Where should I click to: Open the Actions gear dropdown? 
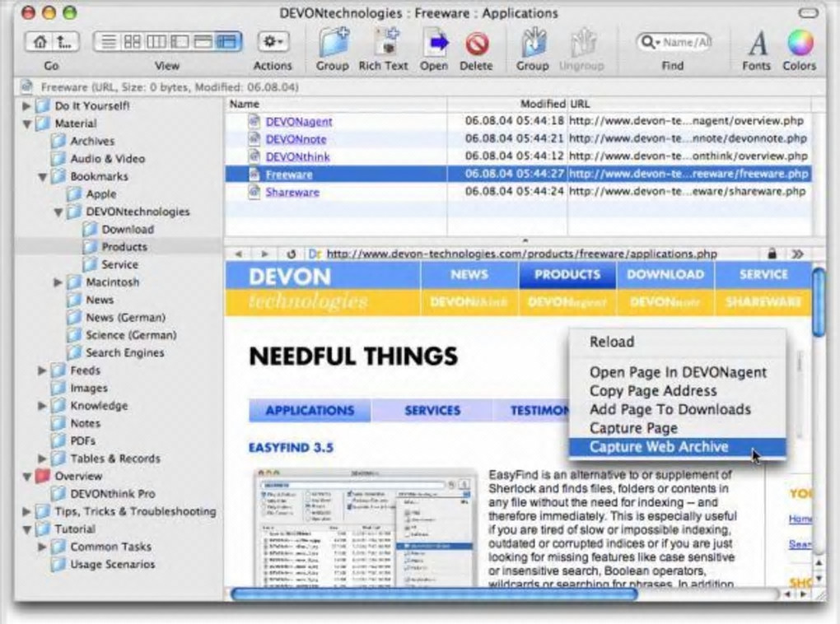(x=273, y=42)
